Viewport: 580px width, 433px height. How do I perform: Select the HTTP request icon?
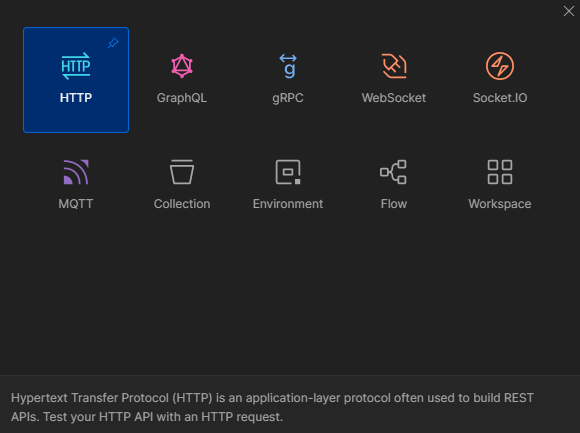tap(76, 66)
